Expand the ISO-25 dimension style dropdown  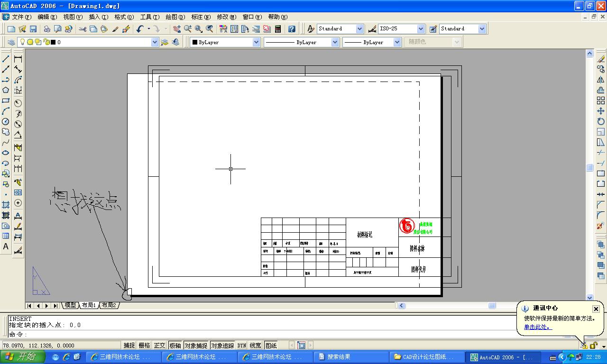coord(420,29)
